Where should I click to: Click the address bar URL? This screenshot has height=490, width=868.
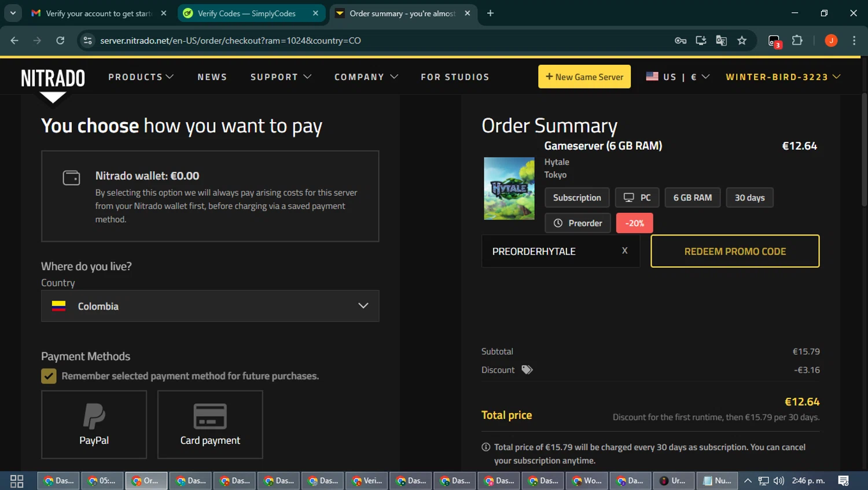click(230, 40)
